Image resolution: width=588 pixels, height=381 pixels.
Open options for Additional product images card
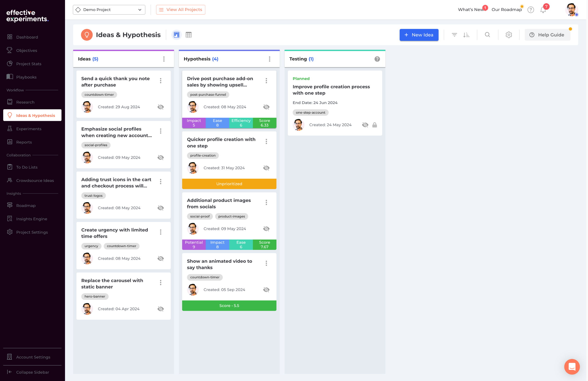pyautogui.click(x=266, y=202)
